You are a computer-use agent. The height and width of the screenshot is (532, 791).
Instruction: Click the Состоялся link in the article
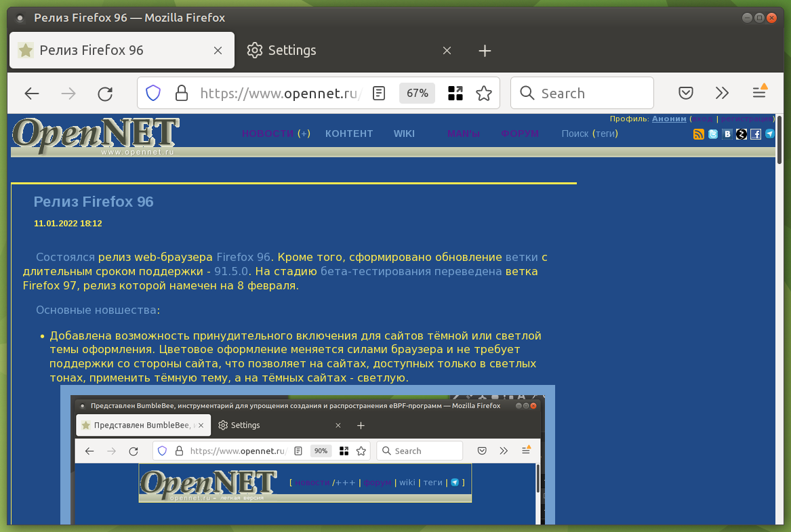[x=65, y=257]
